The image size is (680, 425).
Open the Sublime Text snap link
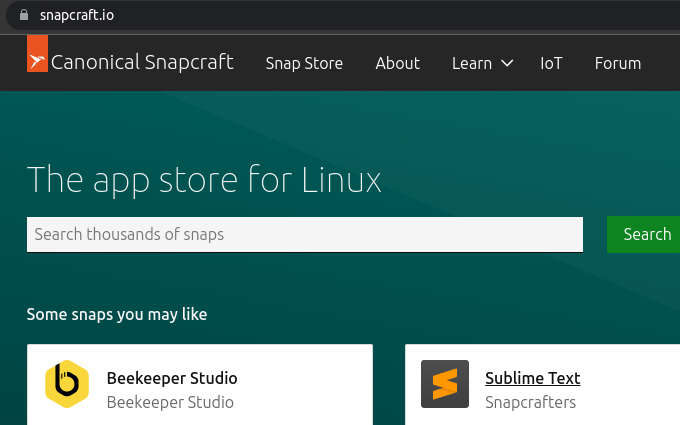point(533,378)
